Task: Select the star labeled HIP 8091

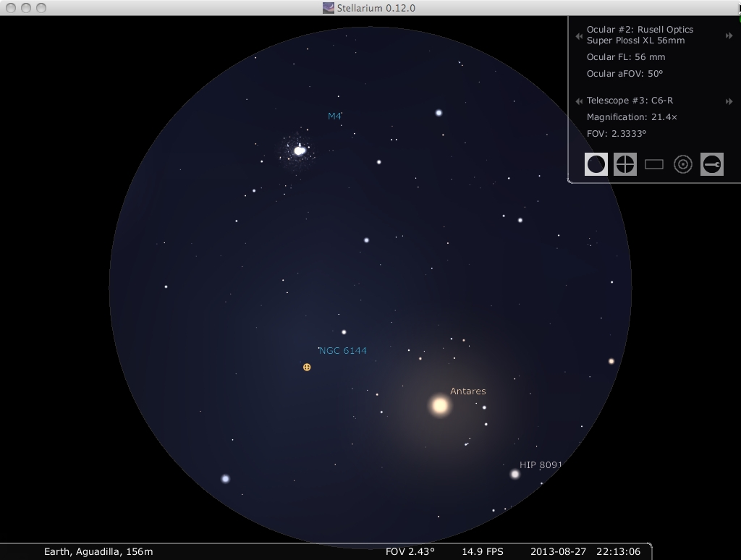Action: (515, 474)
